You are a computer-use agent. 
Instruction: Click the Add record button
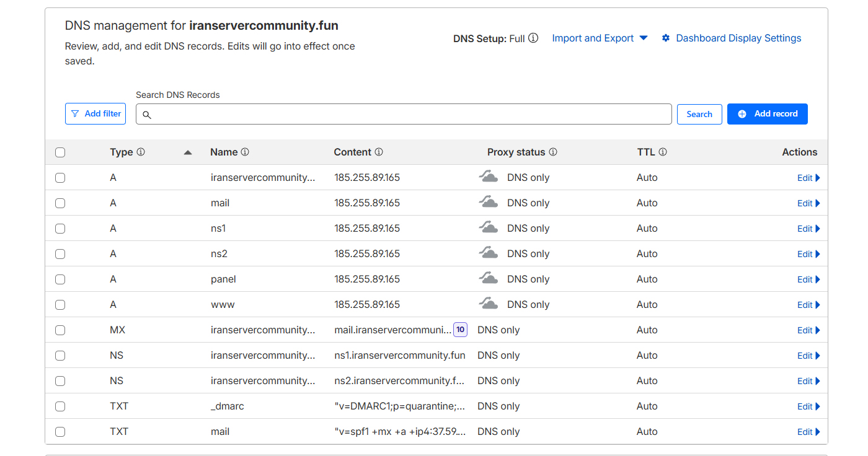point(767,114)
